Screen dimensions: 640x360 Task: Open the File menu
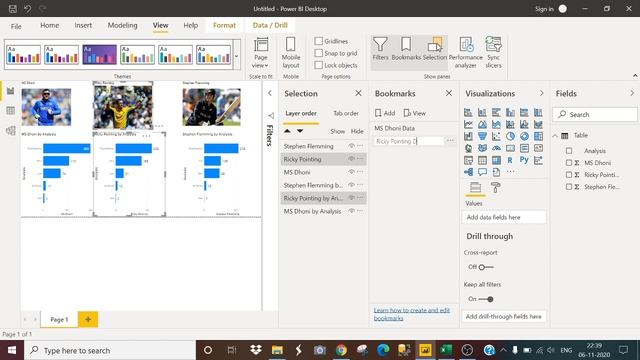tap(16, 26)
